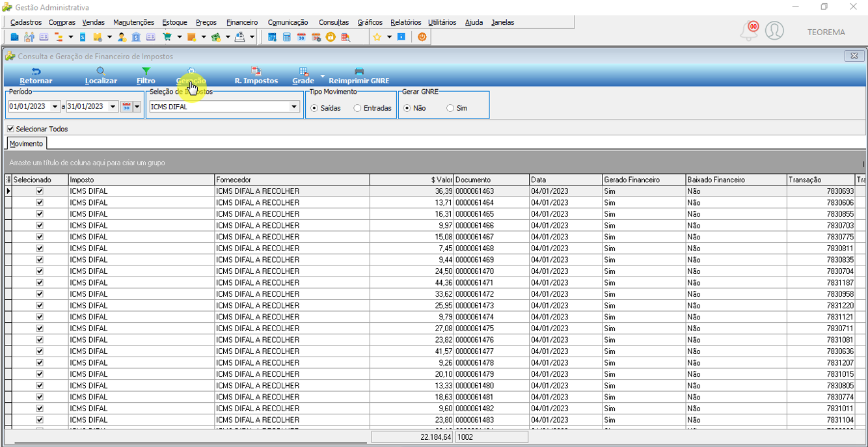Click the Retornar toolbar button

click(x=36, y=75)
